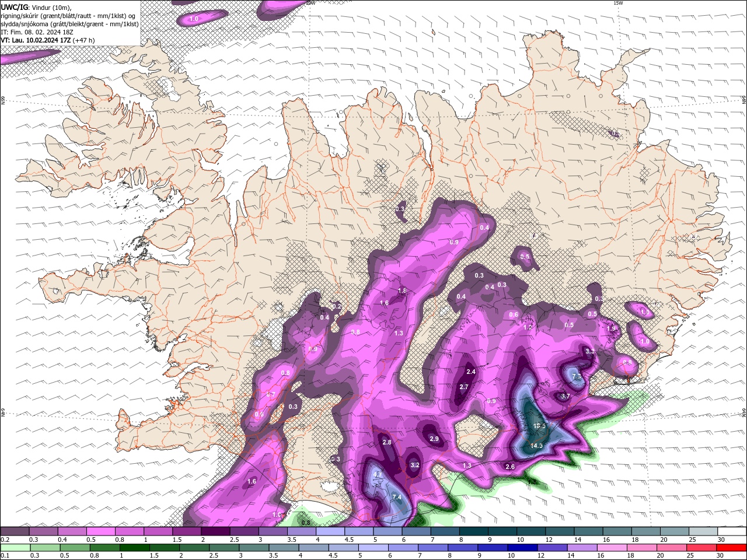Click the 14.5 precipitation value on map
This screenshot has width=747, height=560.
click(x=536, y=446)
